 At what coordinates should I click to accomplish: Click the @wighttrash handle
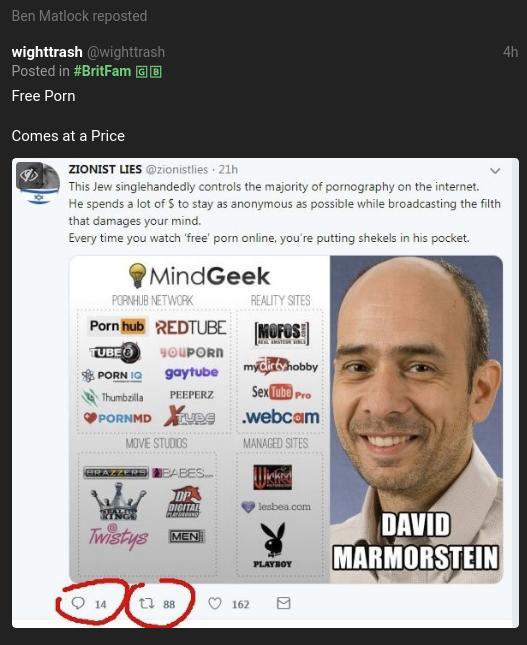click(x=126, y=52)
